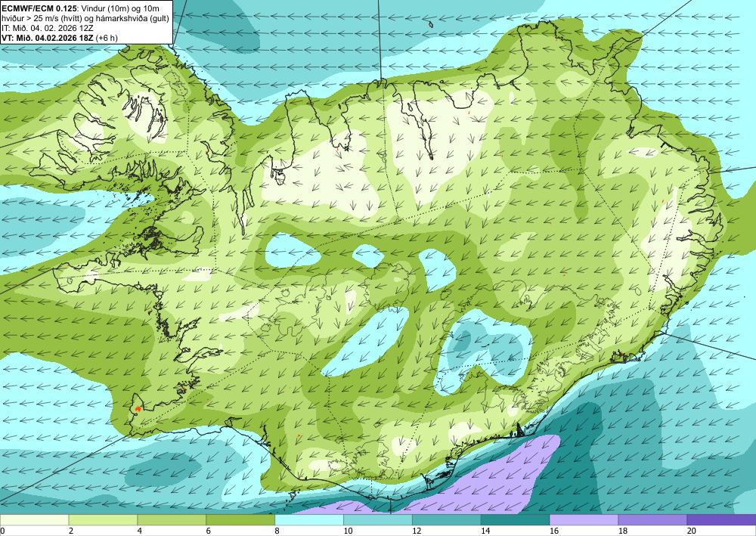Viewport: 756px width, 536px height.
Task: Click the legend scale label "20"
Action: pos(692,531)
